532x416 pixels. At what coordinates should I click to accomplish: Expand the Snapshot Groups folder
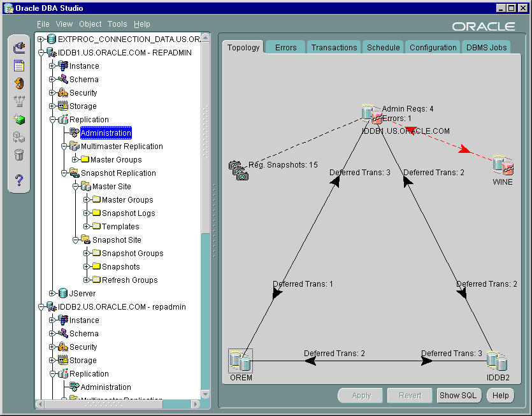click(87, 253)
